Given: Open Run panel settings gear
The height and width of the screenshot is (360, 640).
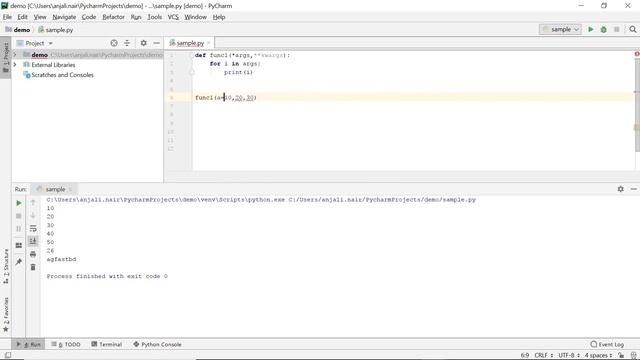Looking at the screenshot, I should click(x=620, y=189).
